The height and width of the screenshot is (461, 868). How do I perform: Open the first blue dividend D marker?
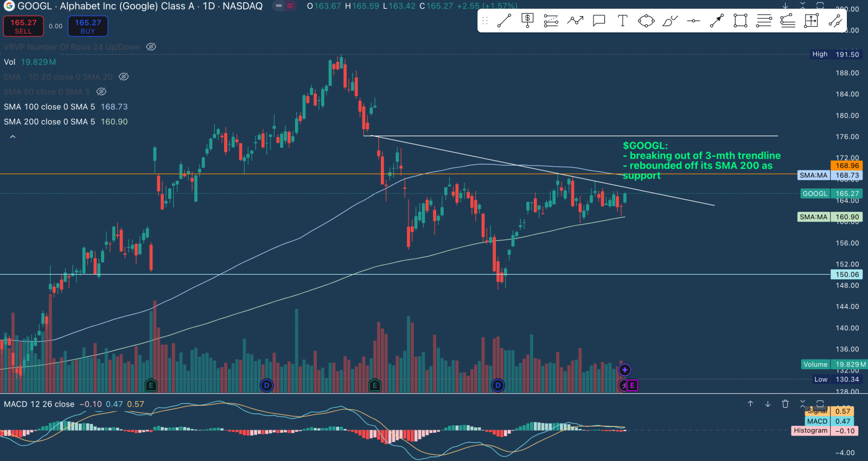266,386
